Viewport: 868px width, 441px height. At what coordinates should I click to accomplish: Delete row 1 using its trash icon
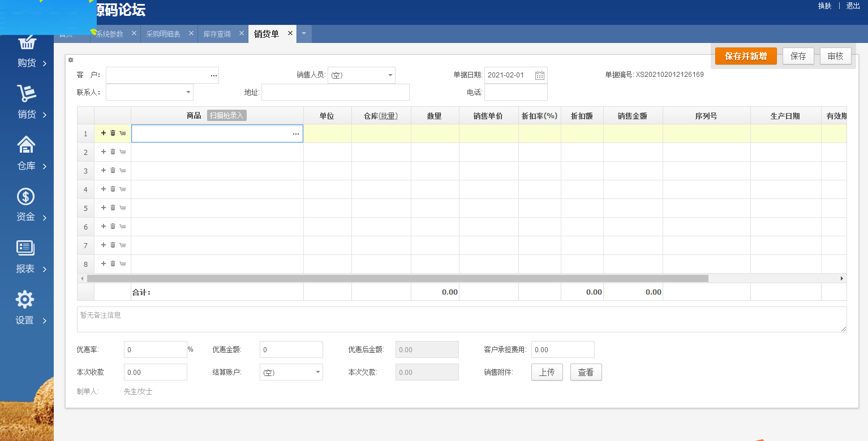(x=113, y=133)
